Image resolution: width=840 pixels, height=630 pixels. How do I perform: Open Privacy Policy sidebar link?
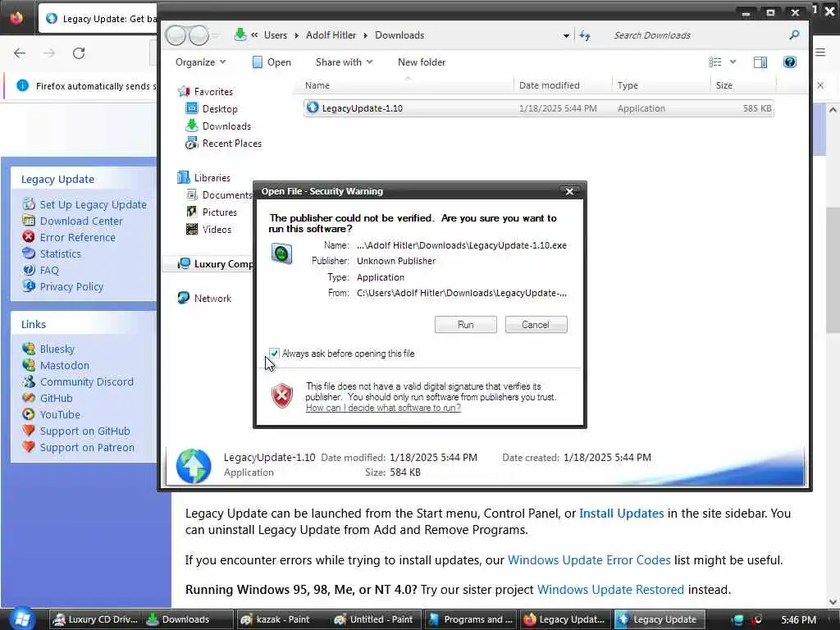click(x=71, y=287)
